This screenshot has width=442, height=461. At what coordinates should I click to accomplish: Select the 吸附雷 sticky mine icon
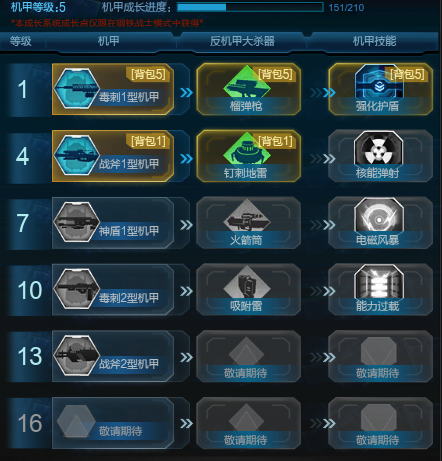coord(247,282)
